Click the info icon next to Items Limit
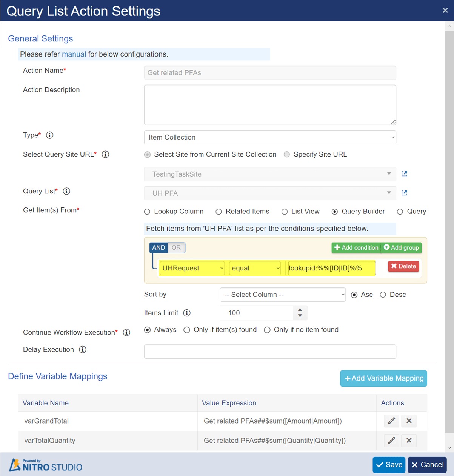Viewport: 454px width, 476px height. coord(186,313)
